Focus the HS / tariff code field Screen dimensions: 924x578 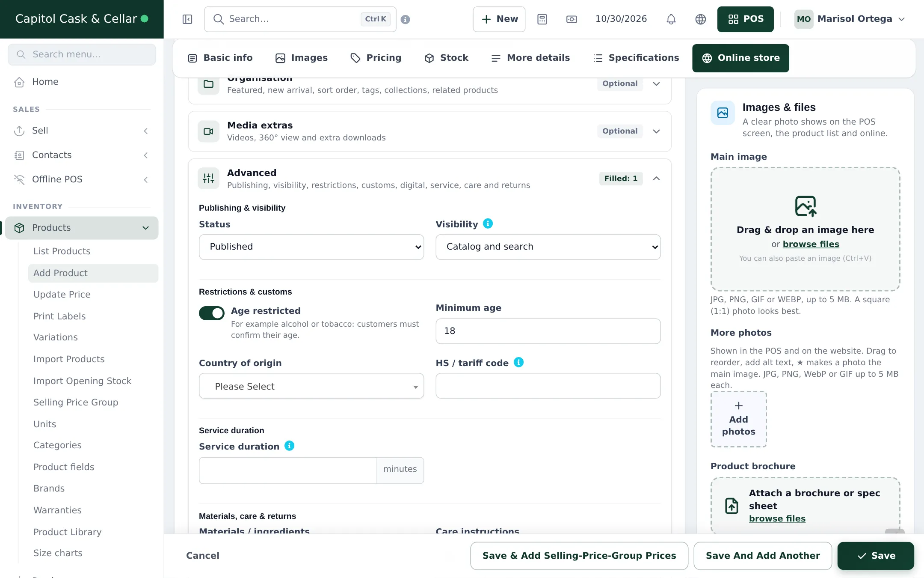point(548,386)
